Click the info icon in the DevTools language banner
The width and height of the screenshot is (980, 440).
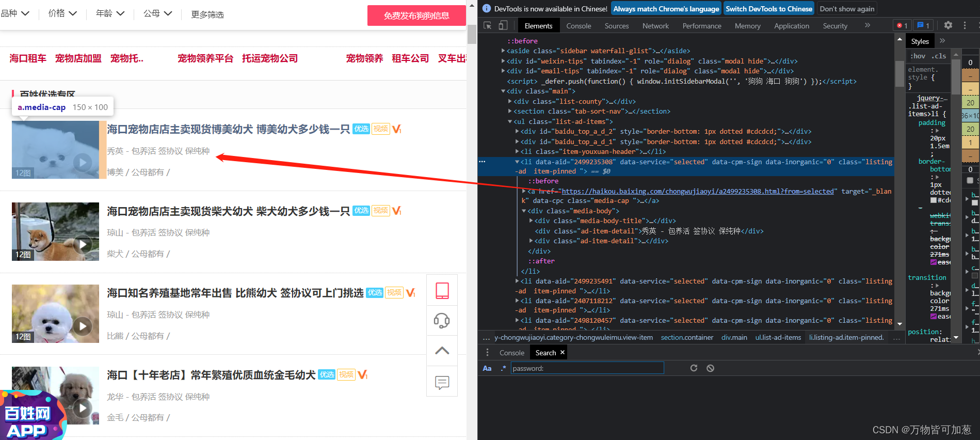coord(486,8)
